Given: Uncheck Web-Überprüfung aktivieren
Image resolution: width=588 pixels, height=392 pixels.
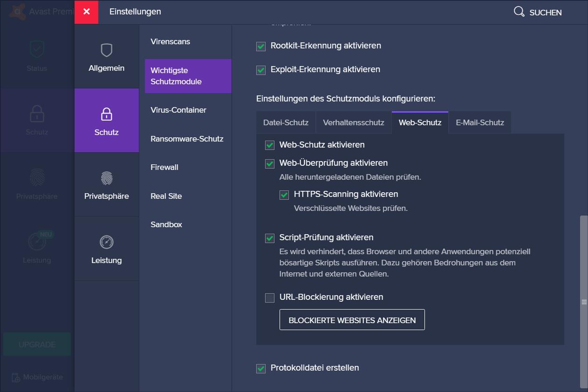Looking at the screenshot, I should coord(270,163).
